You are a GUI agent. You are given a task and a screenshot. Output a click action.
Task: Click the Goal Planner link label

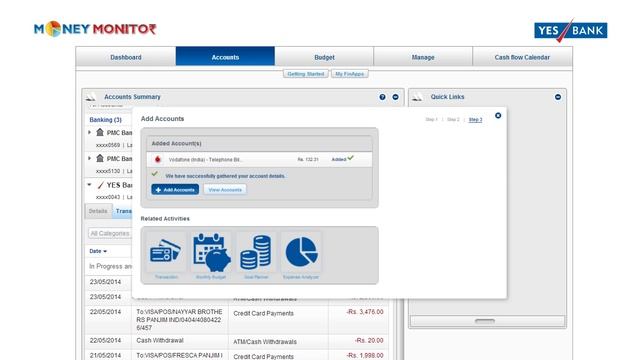pyautogui.click(x=256, y=277)
